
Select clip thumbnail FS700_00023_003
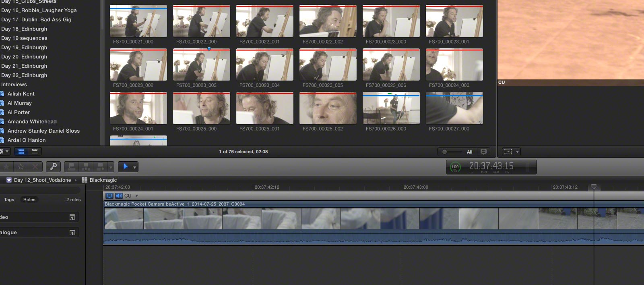tap(202, 65)
